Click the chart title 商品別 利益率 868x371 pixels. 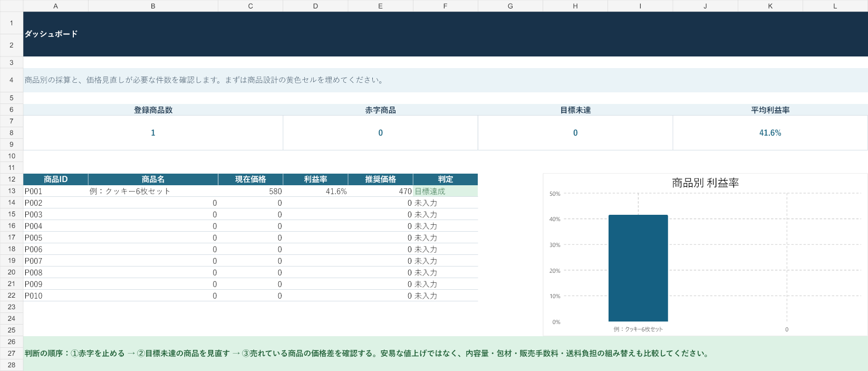pos(705,183)
